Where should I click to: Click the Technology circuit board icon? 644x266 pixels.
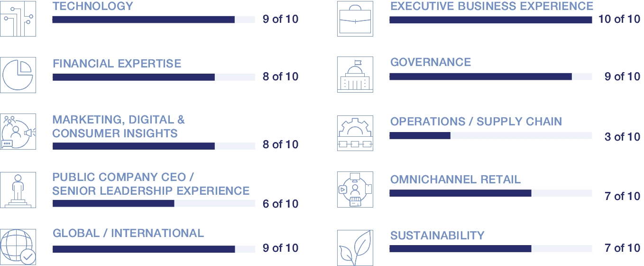(18, 19)
